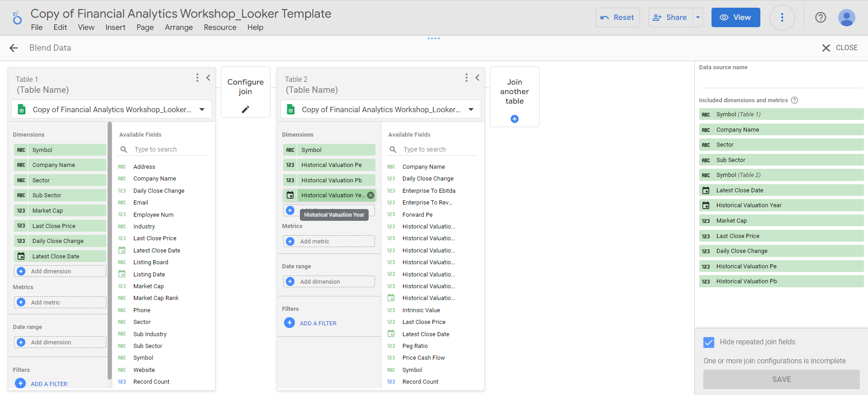
Task: Open Table 2 three-dot options menu
Action: [466, 78]
